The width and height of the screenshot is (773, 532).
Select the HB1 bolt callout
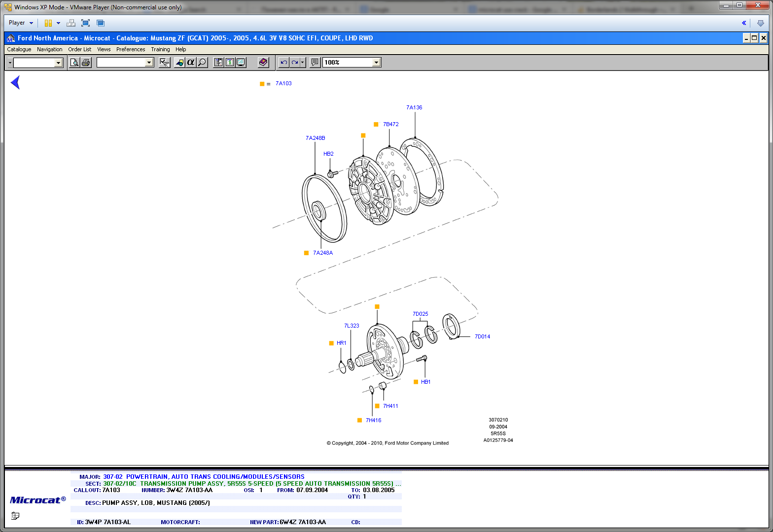click(426, 382)
